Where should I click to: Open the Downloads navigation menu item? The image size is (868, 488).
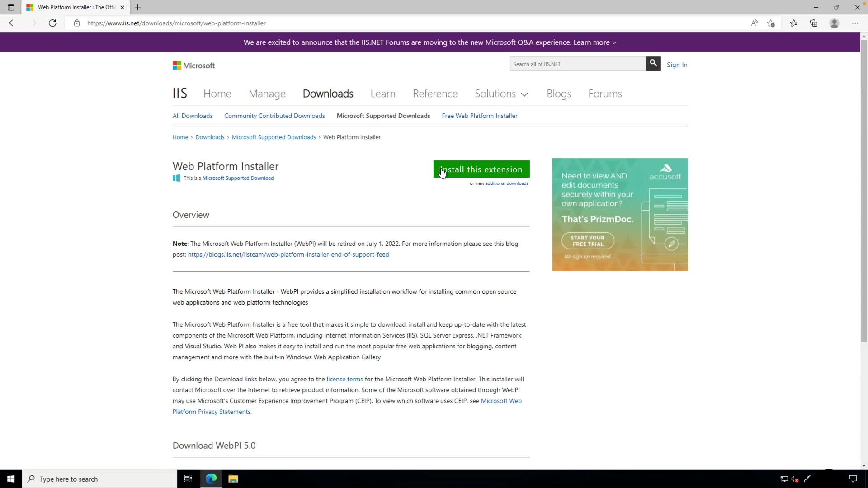tap(328, 94)
